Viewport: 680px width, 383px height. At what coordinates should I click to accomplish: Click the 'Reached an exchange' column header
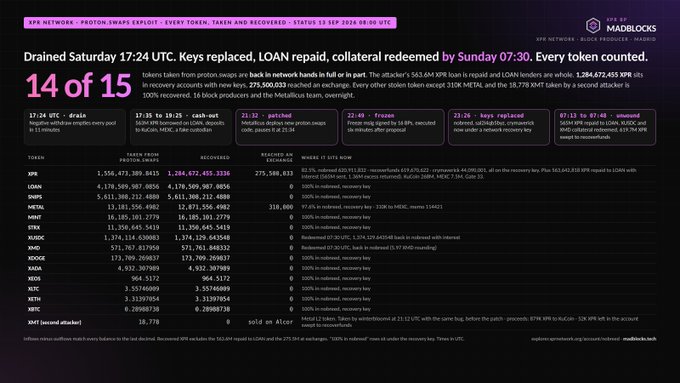pos(277,157)
